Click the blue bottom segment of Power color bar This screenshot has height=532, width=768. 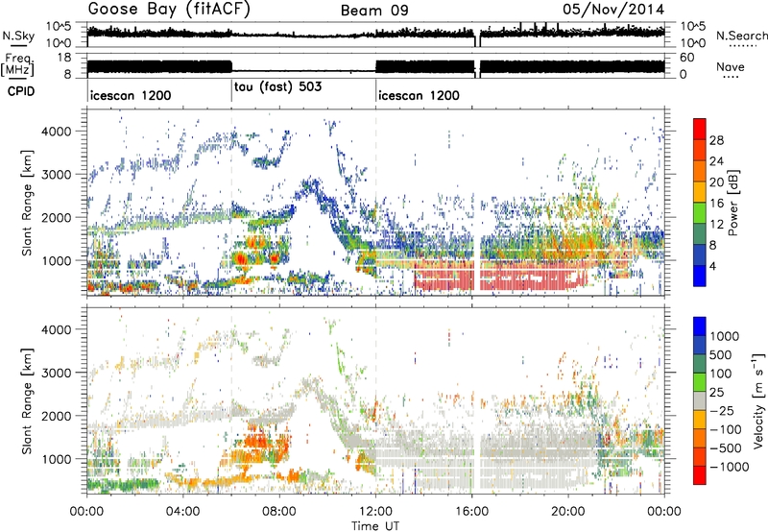click(x=700, y=276)
